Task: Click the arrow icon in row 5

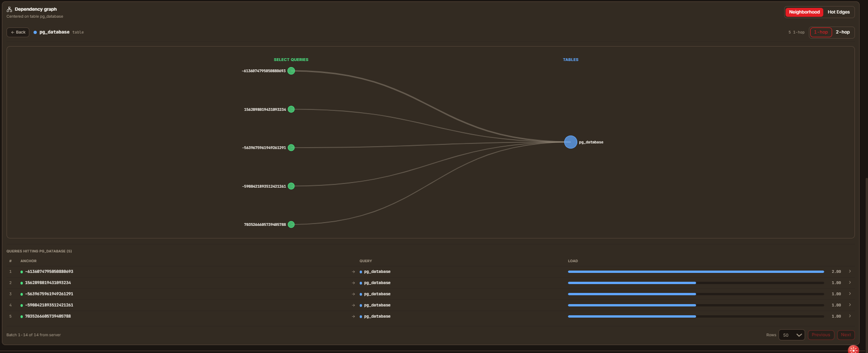Action: [x=354, y=316]
